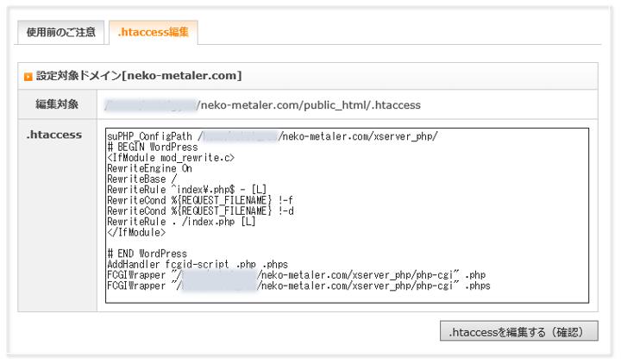The image size is (621, 364).
Task: Click the FCGIWrapper line ending with .php
Action: click(296, 275)
